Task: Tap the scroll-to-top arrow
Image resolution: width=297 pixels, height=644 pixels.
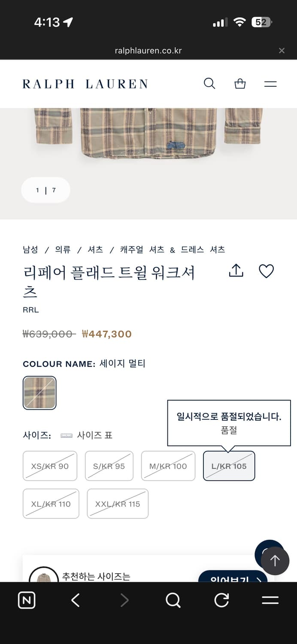Action: [275, 560]
